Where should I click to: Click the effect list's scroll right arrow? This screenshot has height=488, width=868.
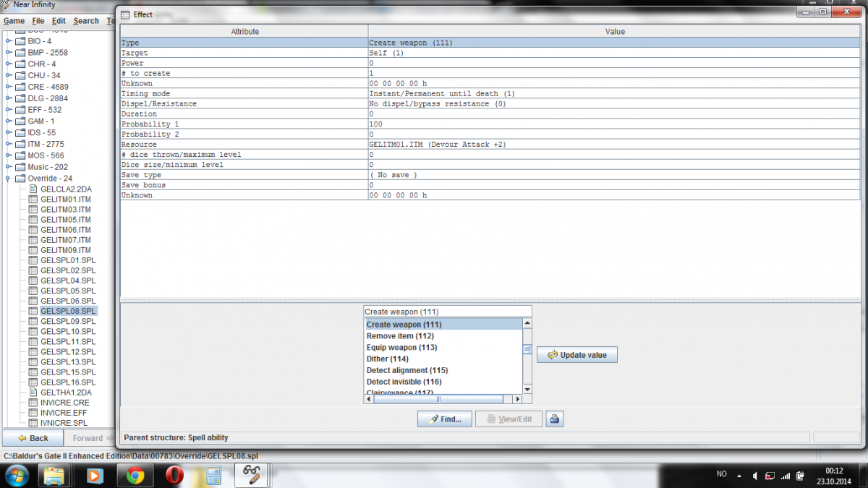pos(517,399)
